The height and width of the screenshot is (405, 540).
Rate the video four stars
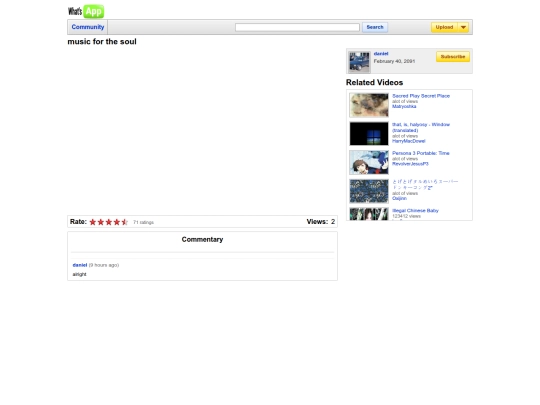coord(116,222)
